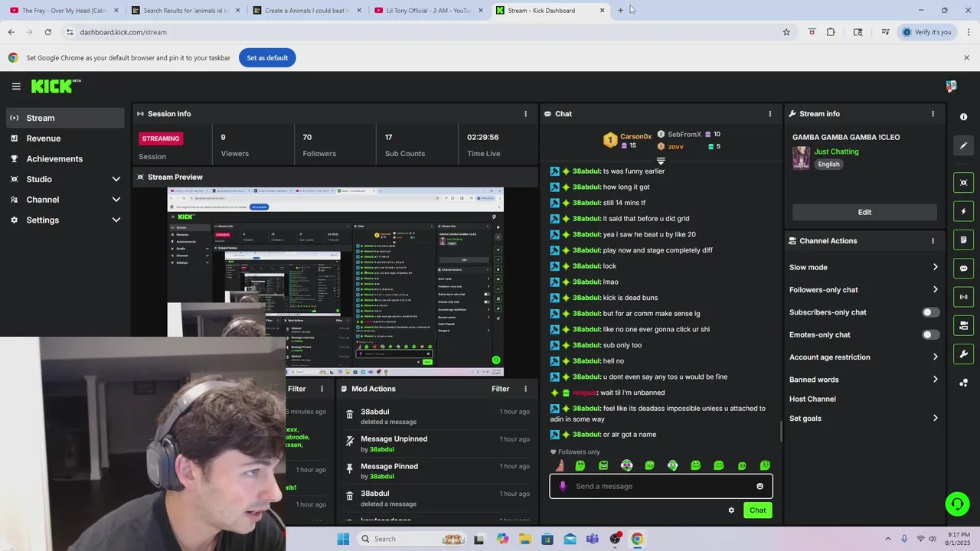
Task: Click the taskbar Search box
Action: (410, 539)
